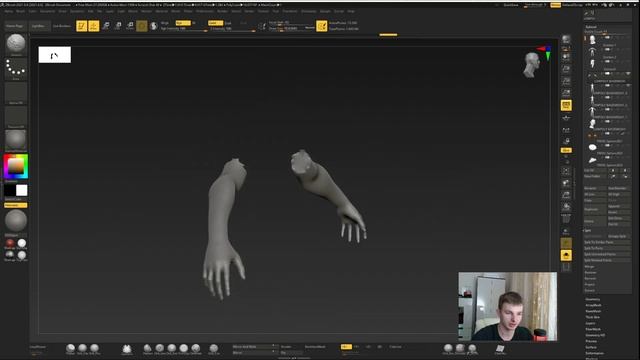Click the yellow icon next to ActivePoints

point(322,26)
